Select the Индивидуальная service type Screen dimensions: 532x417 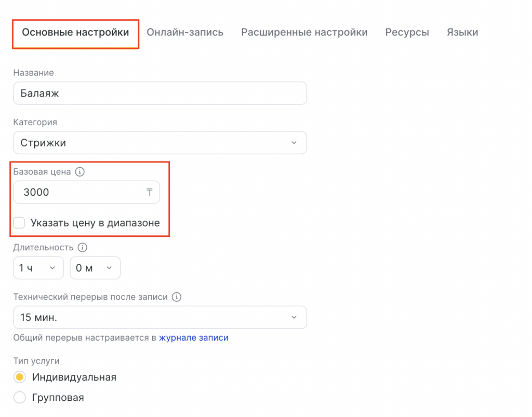point(20,377)
